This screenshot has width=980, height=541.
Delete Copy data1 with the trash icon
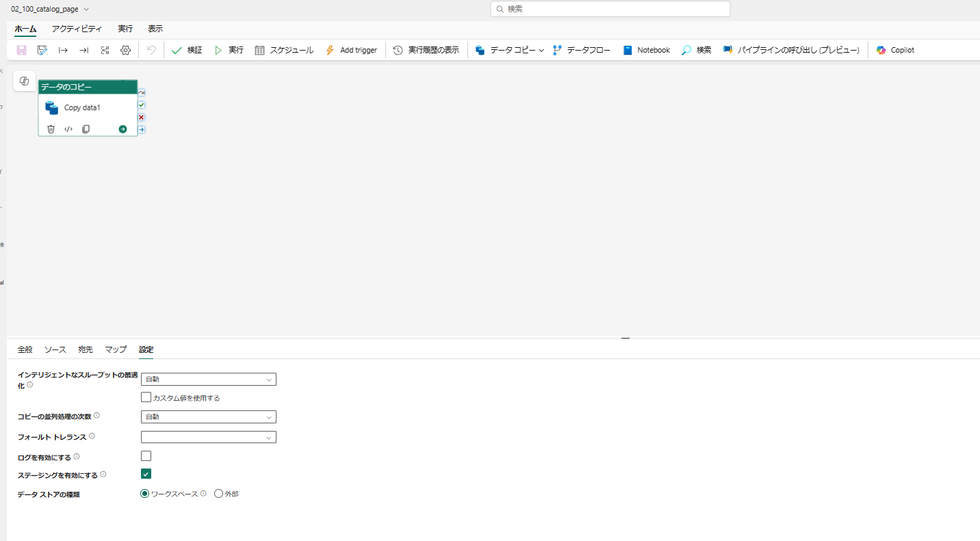[51, 129]
